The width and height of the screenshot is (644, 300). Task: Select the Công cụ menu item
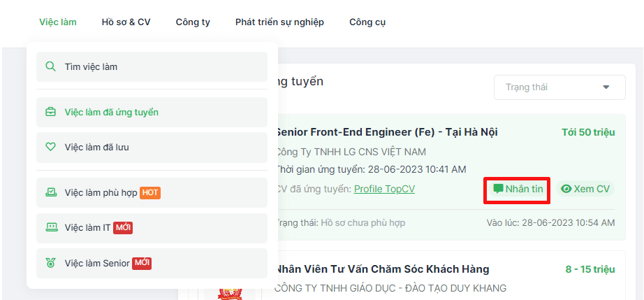pyautogui.click(x=367, y=22)
